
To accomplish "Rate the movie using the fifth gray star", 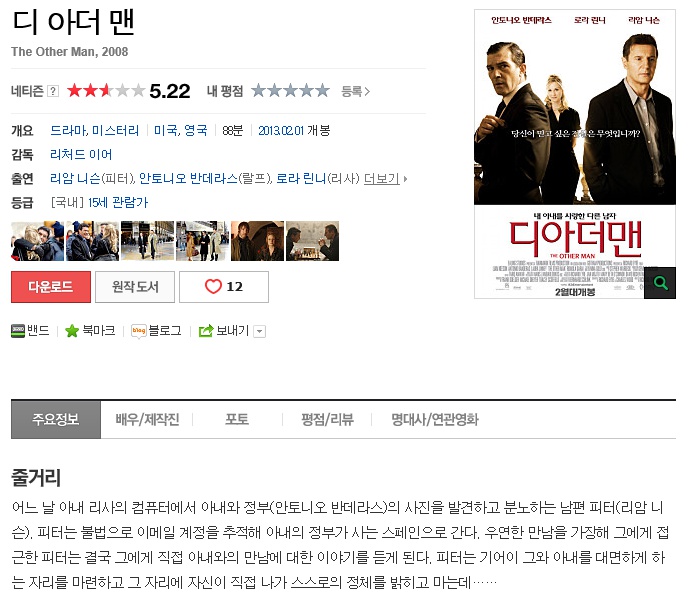I will pos(323,91).
